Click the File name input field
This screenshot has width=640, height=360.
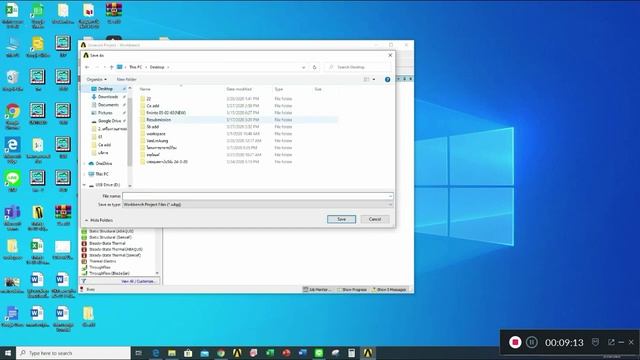(x=255, y=196)
